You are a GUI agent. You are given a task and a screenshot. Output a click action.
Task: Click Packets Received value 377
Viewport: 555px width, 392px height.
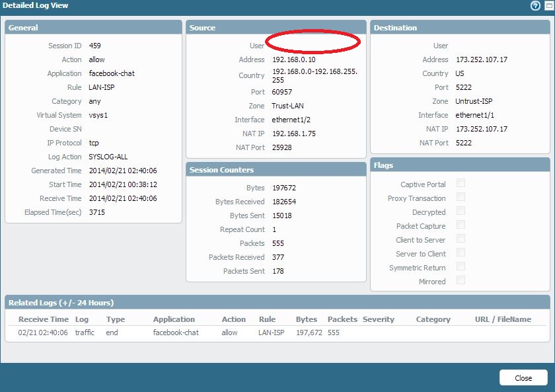coord(278,257)
